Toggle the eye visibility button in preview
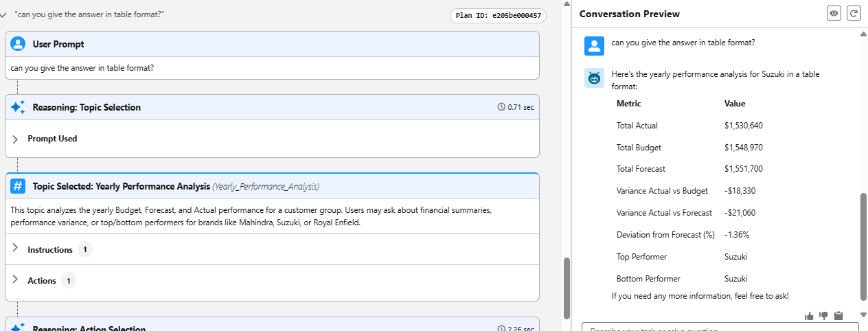This screenshot has width=868, height=331. tap(834, 13)
